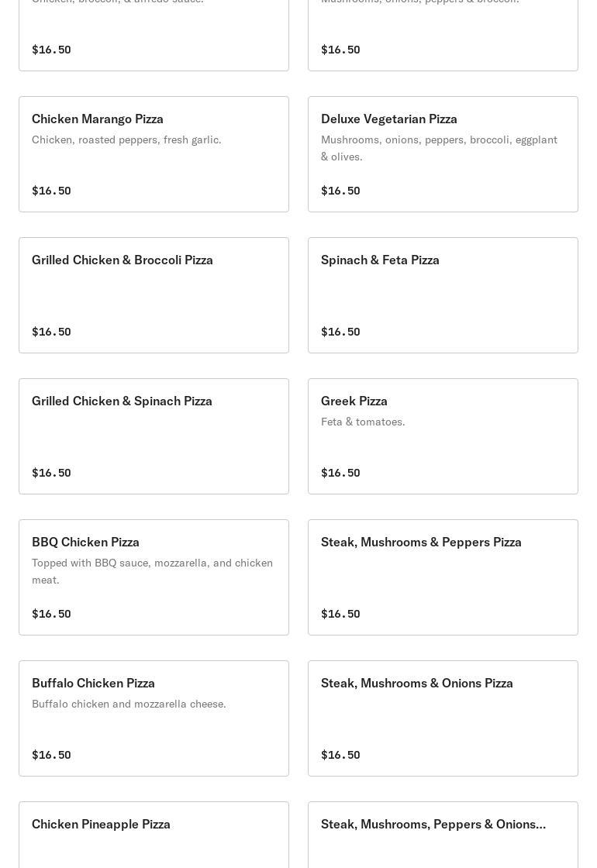Open the Chicken Marango Pizza item
The image size is (597, 868).
(98, 119)
